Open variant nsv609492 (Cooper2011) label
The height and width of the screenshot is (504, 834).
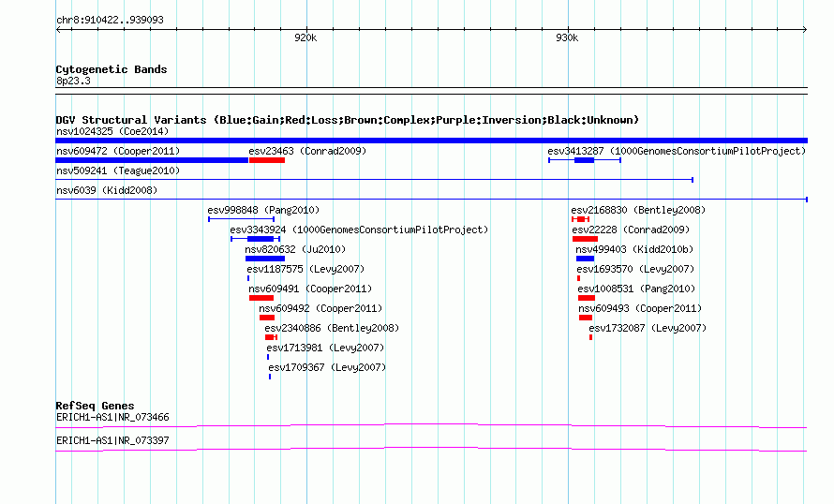click(320, 308)
